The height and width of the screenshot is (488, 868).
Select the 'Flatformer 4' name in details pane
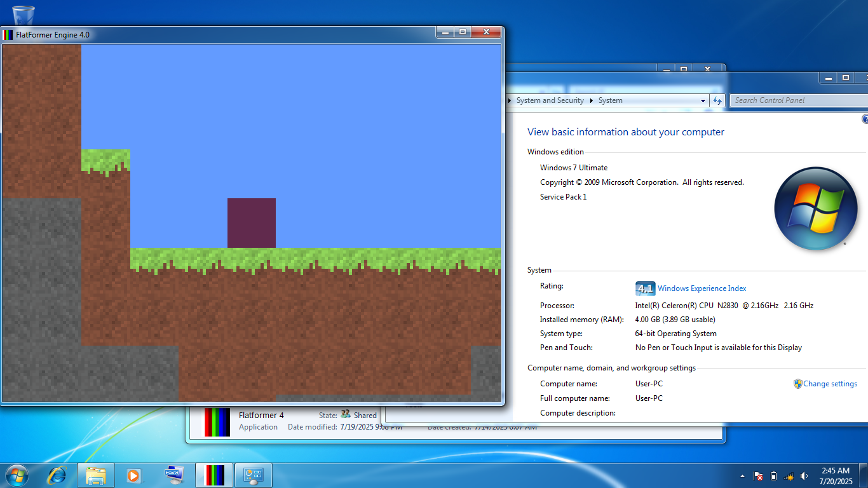point(261,415)
